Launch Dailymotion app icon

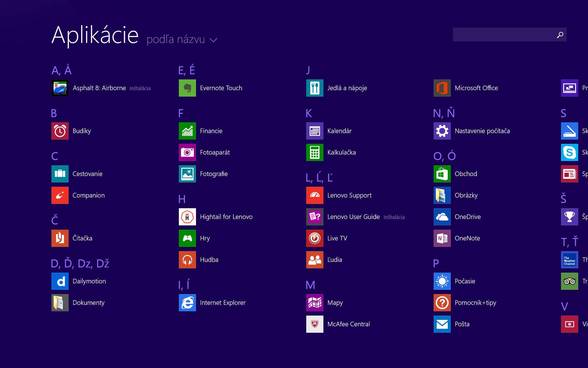click(60, 281)
